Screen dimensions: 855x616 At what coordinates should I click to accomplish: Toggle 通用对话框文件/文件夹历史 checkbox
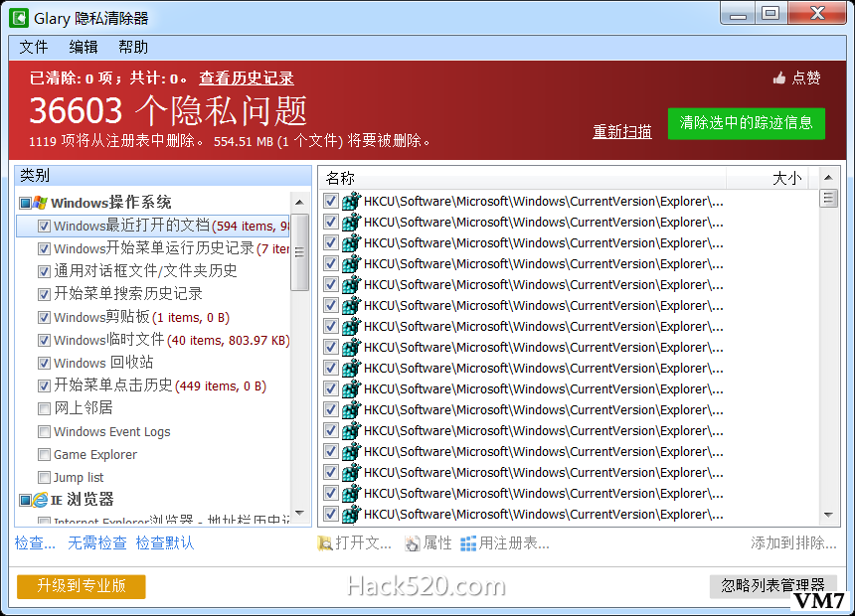tap(44, 271)
